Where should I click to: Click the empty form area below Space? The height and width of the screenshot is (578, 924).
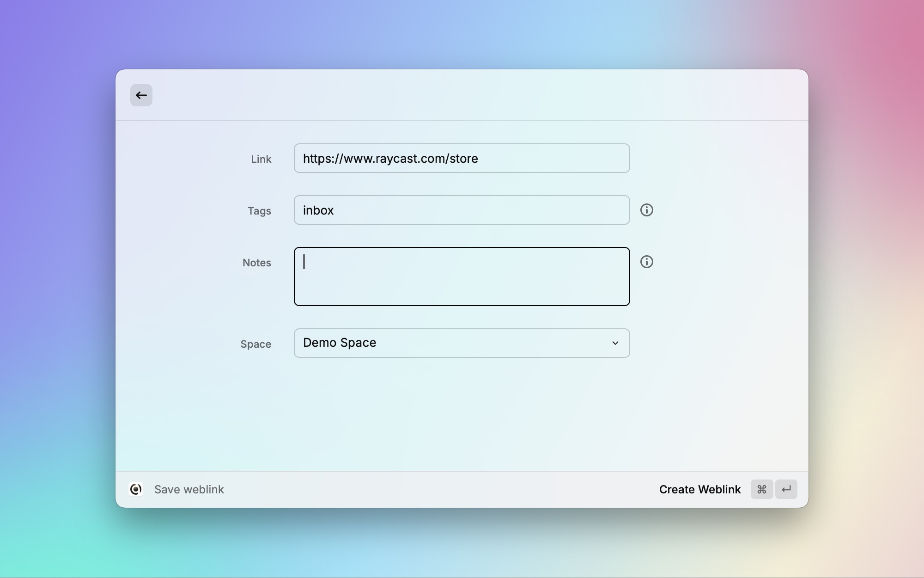462,416
